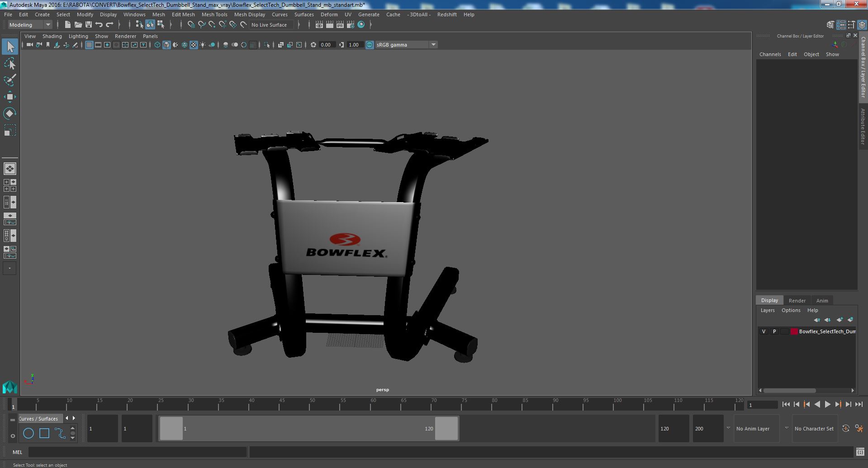Choose the Lasso Select tool

[10, 64]
